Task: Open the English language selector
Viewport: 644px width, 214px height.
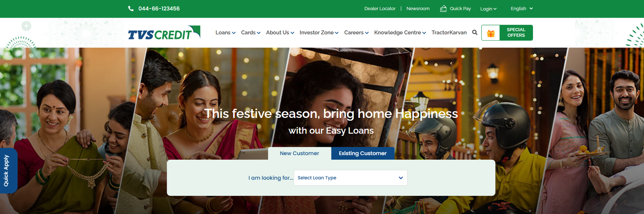Action: click(522, 8)
